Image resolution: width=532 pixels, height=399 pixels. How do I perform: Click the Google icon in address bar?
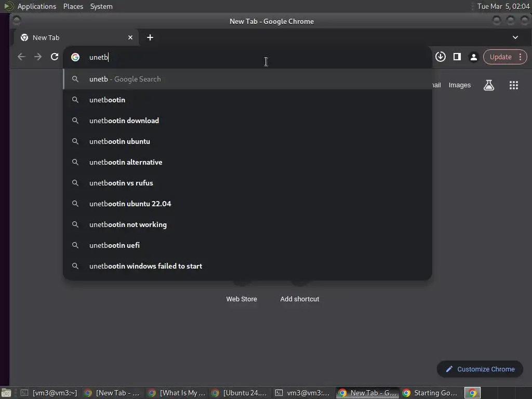pos(75,57)
